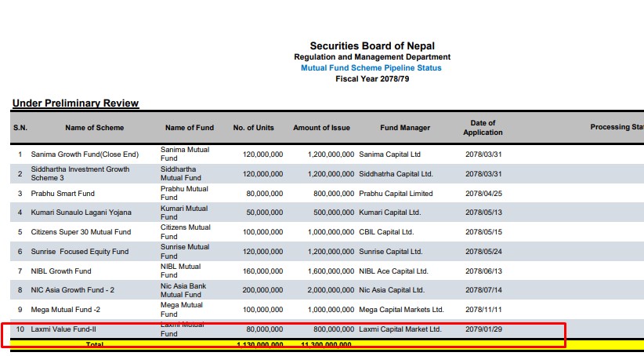This screenshot has width=644, height=356.
Task: Click the Amount of Issue column header
Action: pyautogui.click(x=321, y=128)
